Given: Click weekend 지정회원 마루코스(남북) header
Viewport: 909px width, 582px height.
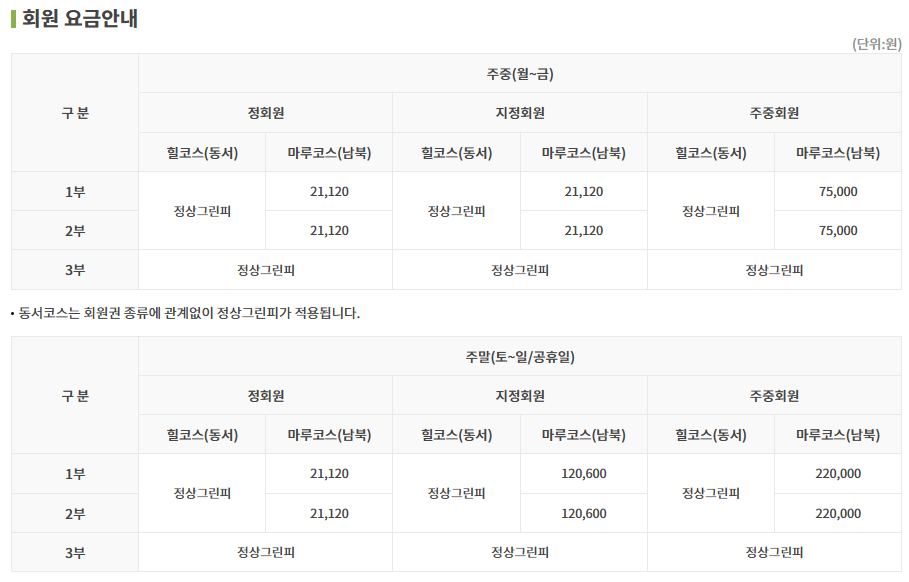Looking at the screenshot, I should (584, 435).
